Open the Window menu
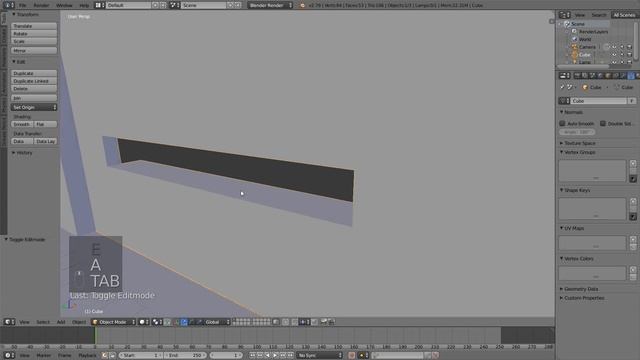Viewport: 640px width, 360px height. click(64, 5)
